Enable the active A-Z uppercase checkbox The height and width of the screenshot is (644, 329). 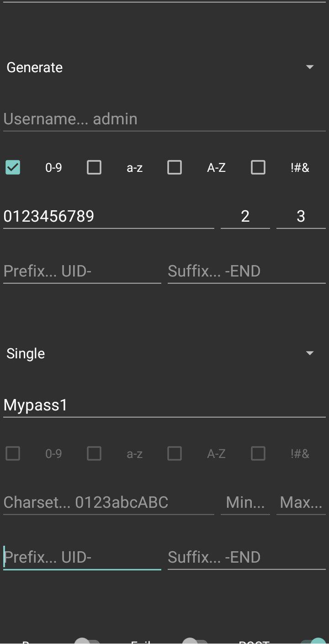175,167
